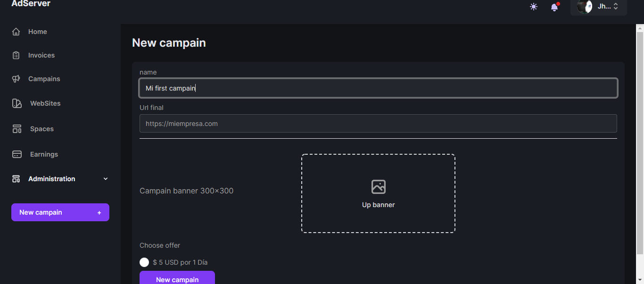Click the Administration layout icon
The image size is (644, 284).
pyautogui.click(x=16, y=179)
